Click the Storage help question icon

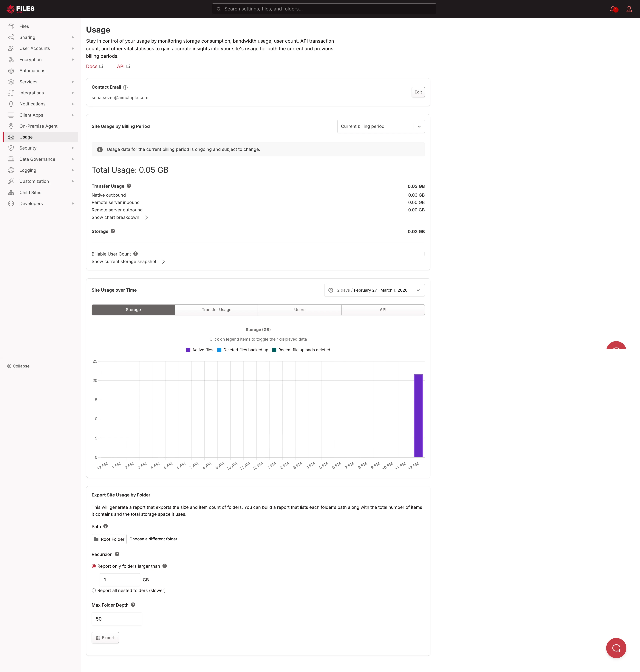pyautogui.click(x=113, y=231)
